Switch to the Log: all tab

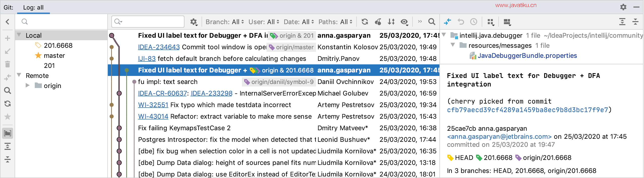point(33,8)
